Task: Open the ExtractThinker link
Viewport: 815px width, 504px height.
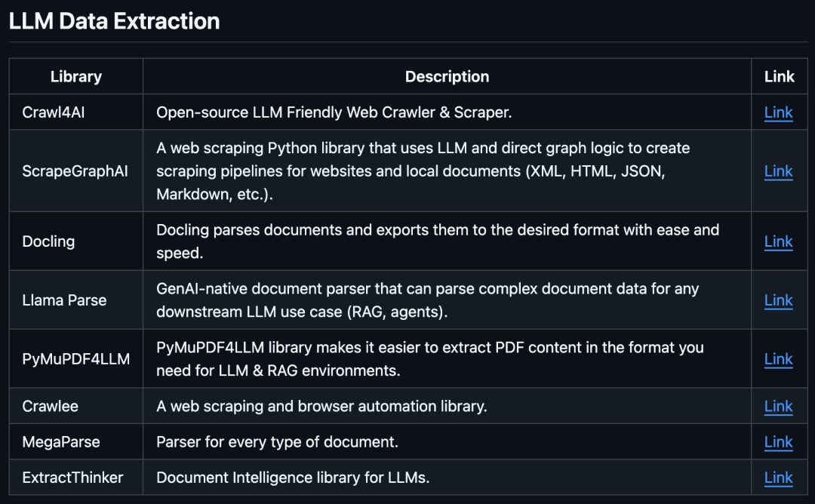Action: coord(778,478)
